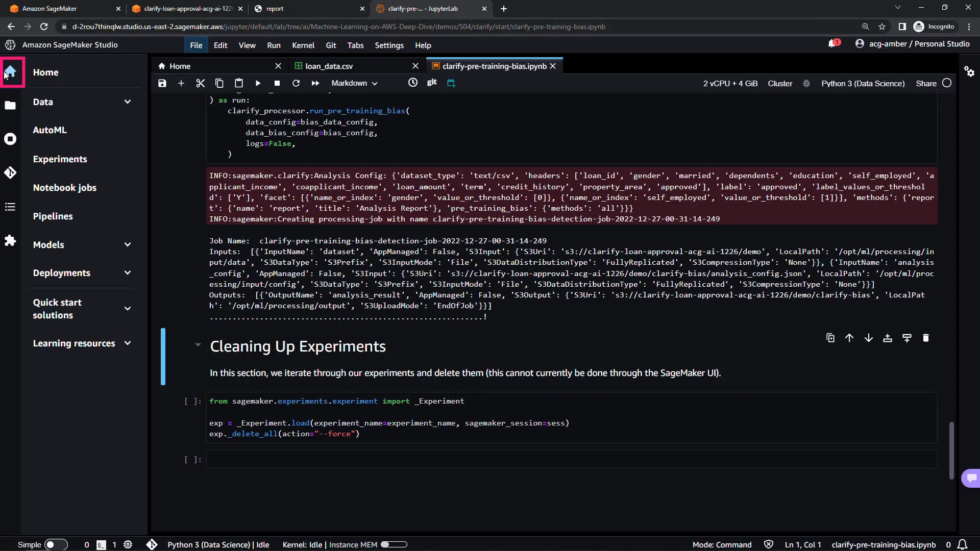The image size is (980, 551).
Task: Click the Share button
Action: (926, 83)
